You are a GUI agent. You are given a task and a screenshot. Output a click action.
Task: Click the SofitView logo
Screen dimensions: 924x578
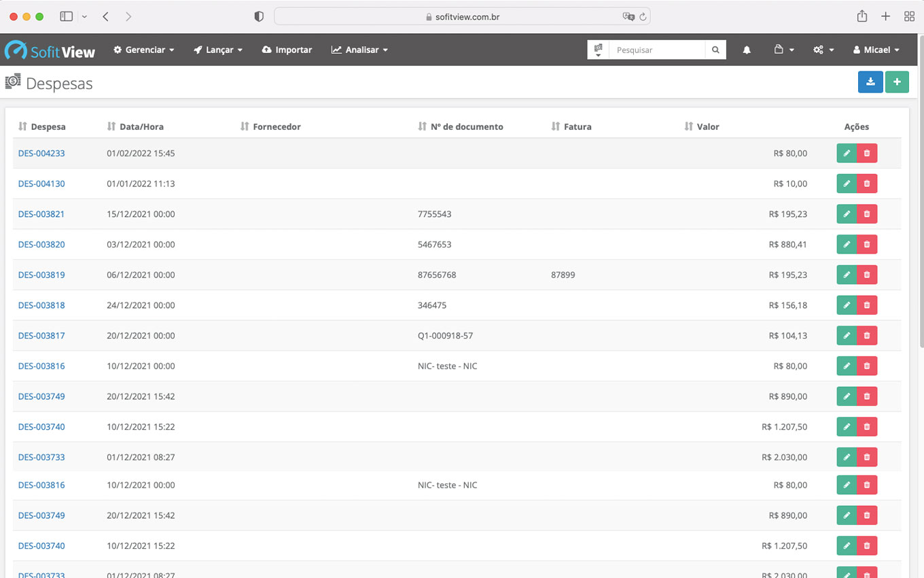[50, 50]
